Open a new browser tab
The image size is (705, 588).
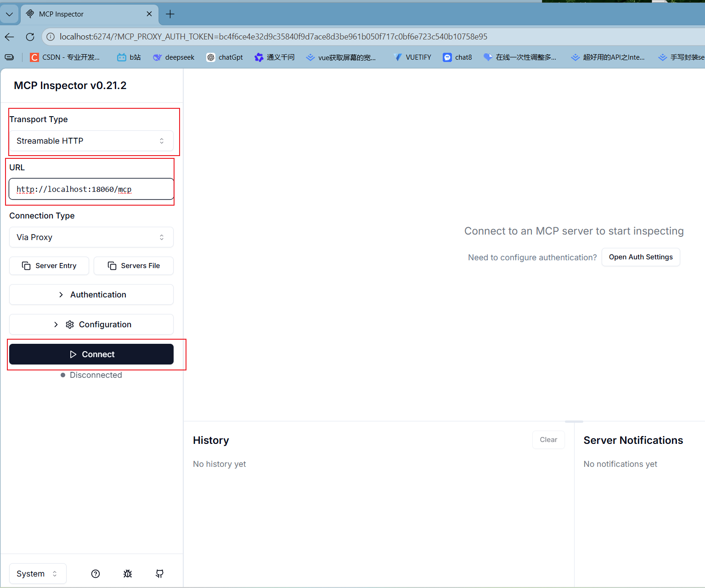tap(170, 14)
